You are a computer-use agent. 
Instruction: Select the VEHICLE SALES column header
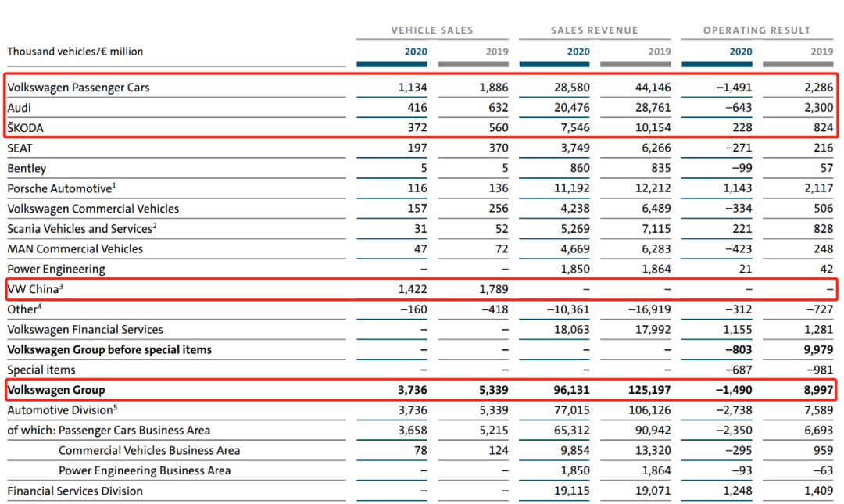coord(432,30)
